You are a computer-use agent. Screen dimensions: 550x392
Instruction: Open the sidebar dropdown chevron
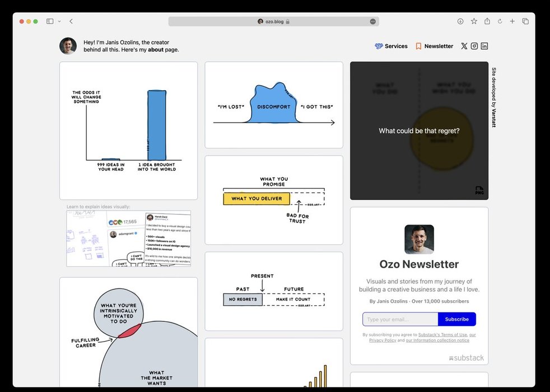[59, 21]
